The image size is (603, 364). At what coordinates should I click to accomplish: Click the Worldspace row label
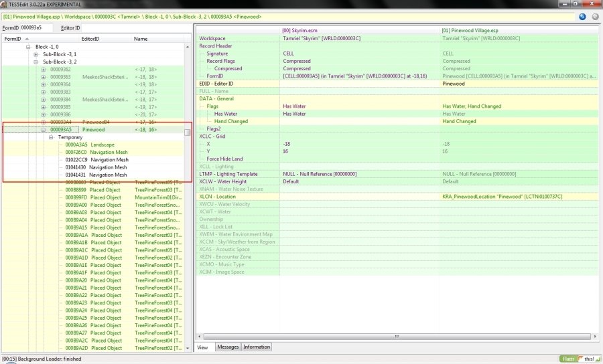click(212, 38)
